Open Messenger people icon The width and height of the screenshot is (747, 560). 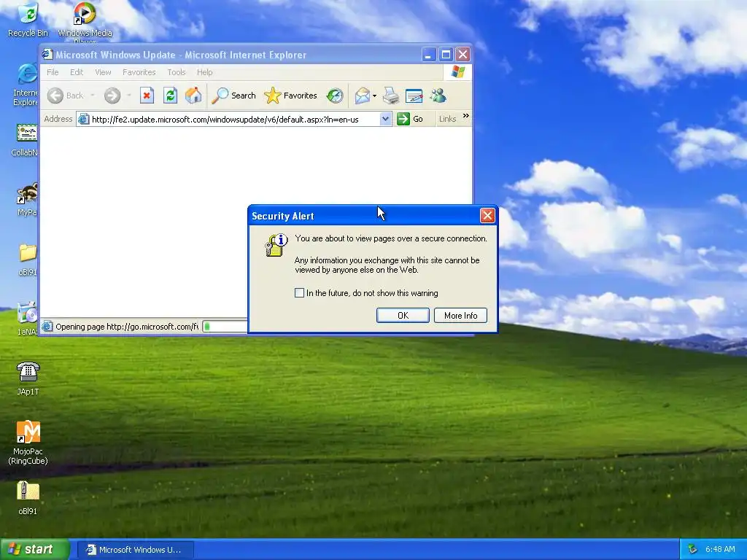(438, 96)
